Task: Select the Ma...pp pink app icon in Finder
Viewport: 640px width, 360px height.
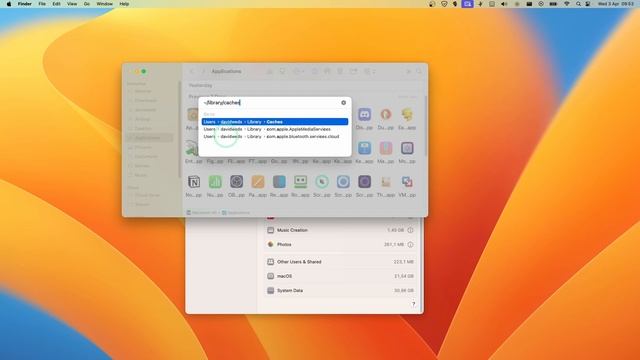Action: coord(386,148)
